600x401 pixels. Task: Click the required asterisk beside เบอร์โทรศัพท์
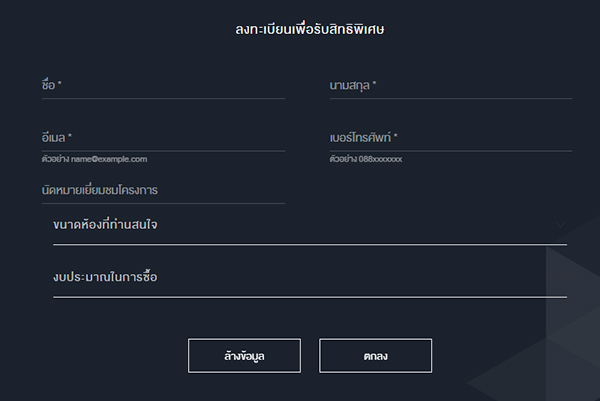[396, 137]
